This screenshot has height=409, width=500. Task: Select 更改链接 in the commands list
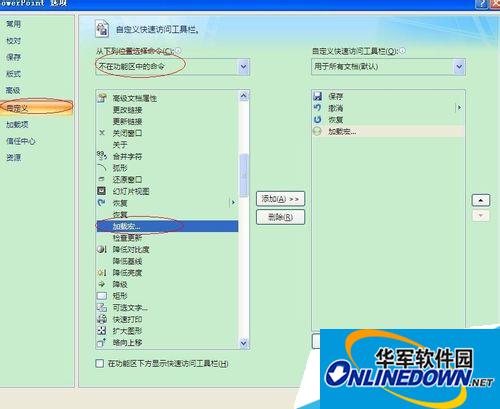pyautogui.click(x=127, y=110)
